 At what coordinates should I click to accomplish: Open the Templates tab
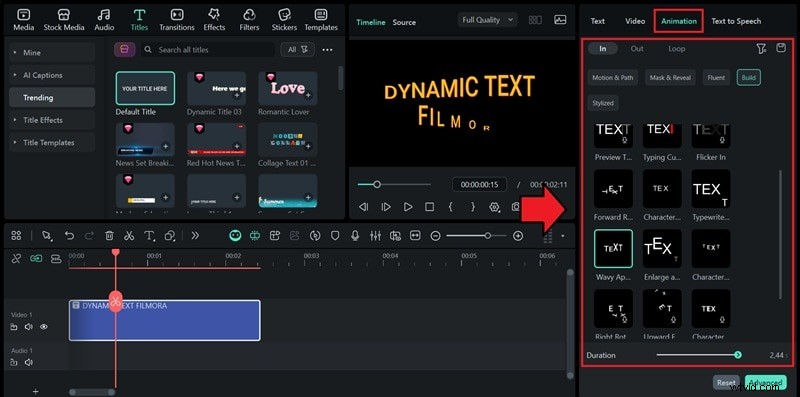coord(321,20)
